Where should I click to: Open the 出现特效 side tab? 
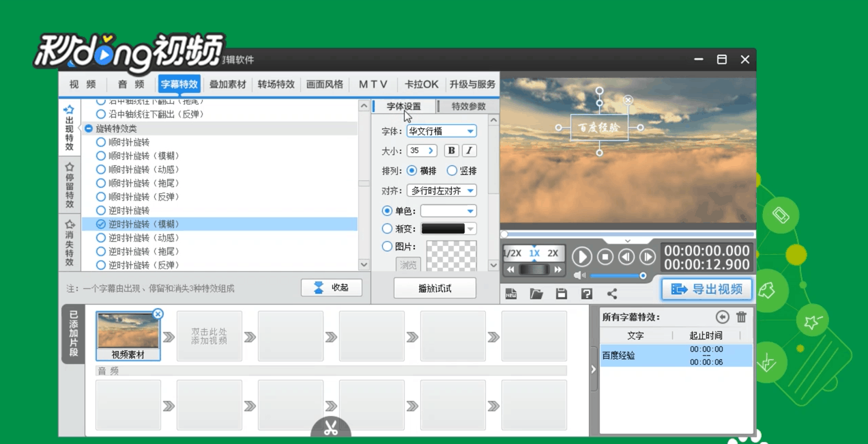69,128
